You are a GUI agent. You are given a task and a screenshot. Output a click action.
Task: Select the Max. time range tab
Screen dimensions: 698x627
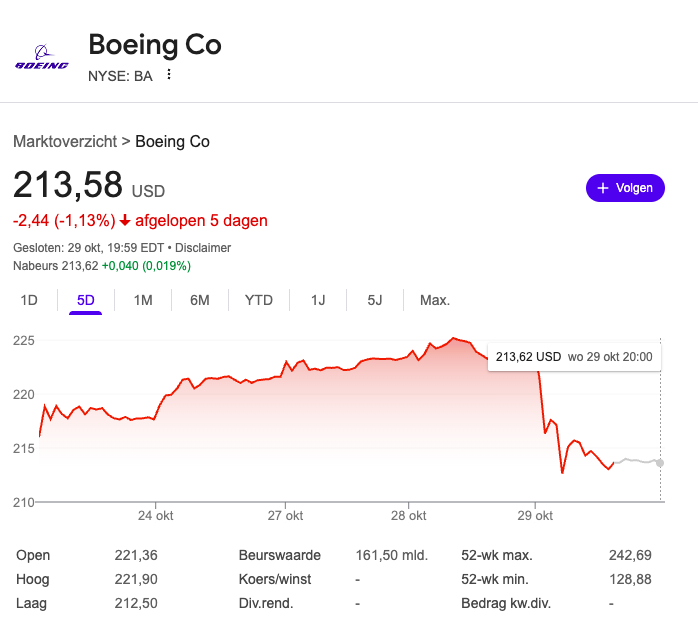pyautogui.click(x=435, y=300)
